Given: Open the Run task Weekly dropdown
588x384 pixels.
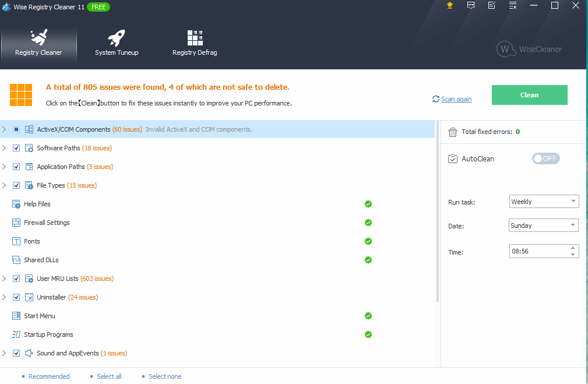Looking at the screenshot, I should [x=544, y=202].
